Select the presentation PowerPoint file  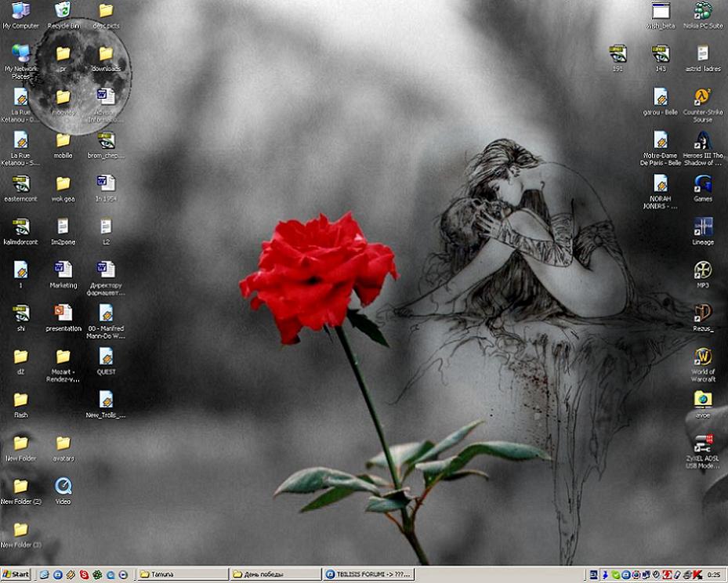click(x=63, y=313)
